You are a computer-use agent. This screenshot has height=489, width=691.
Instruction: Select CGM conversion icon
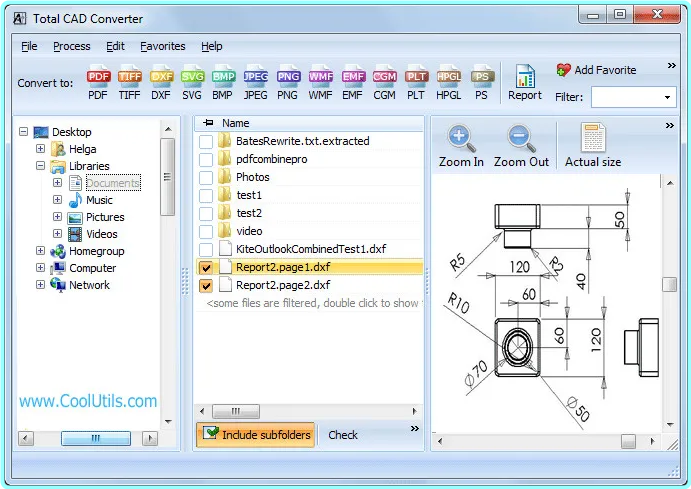[384, 84]
